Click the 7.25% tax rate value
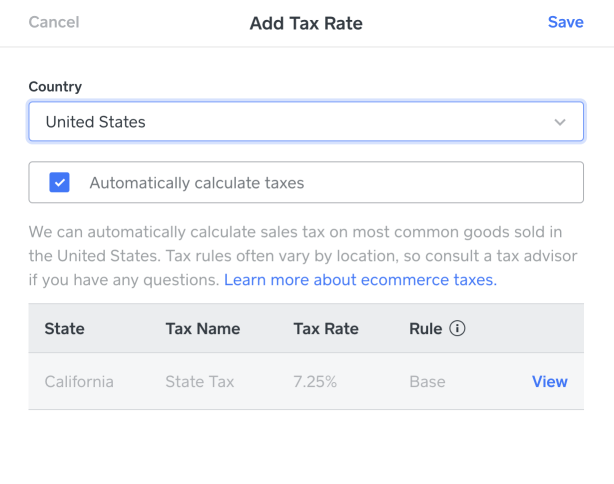 [314, 381]
